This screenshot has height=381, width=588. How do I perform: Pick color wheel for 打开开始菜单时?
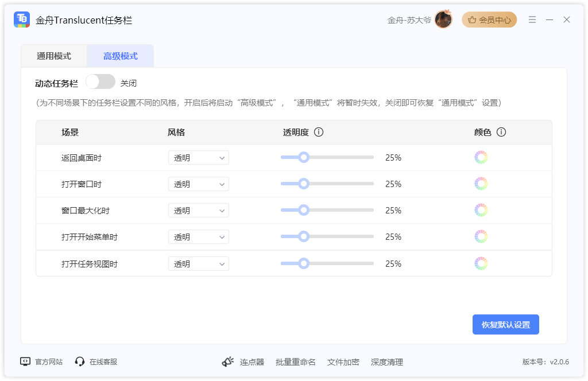(481, 236)
